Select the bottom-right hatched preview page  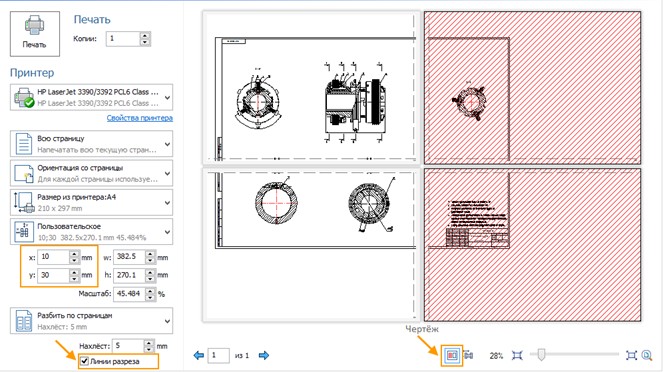click(532, 245)
